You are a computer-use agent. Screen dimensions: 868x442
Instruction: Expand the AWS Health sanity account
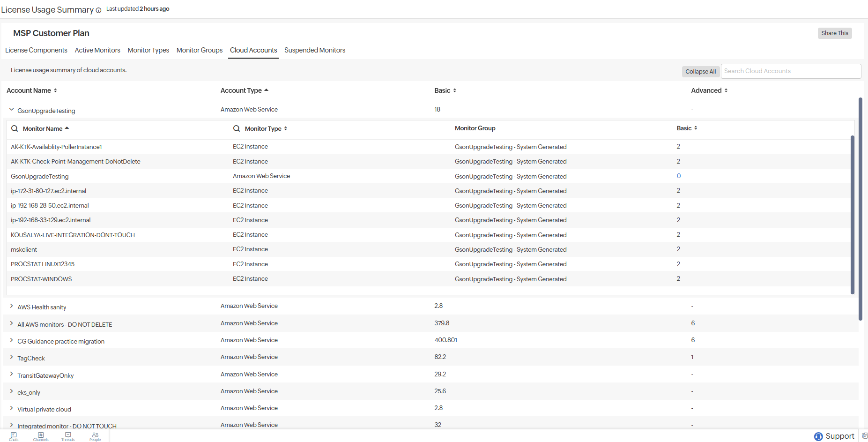[12, 306]
